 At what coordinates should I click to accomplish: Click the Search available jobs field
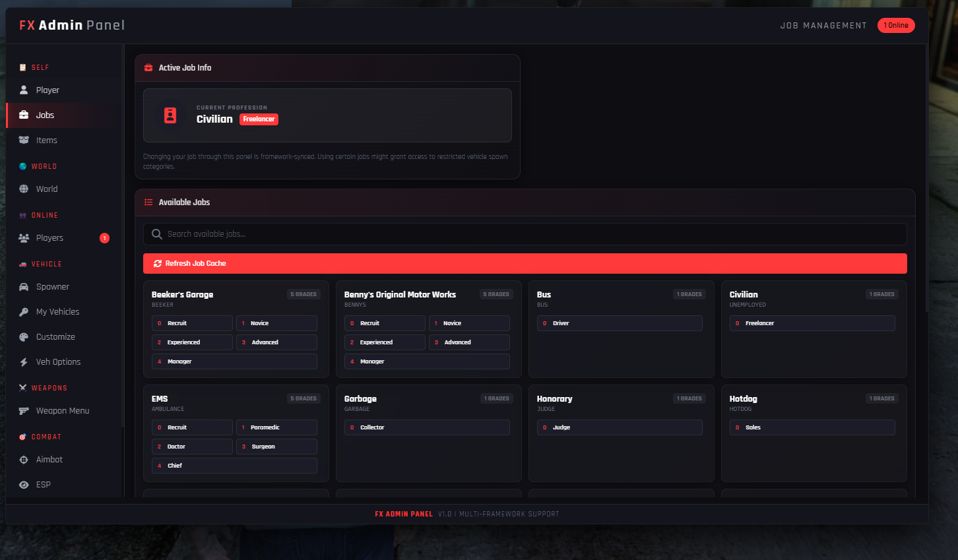click(x=525, y=234)
